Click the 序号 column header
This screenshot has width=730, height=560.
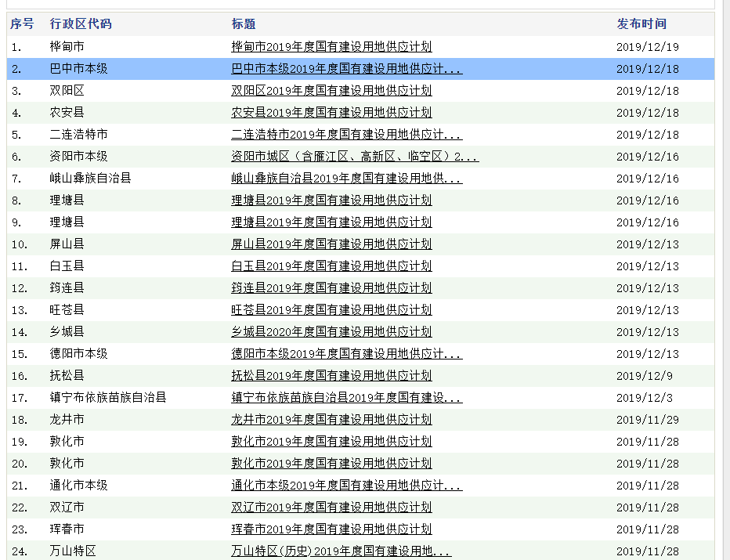[x=22, y=23]
